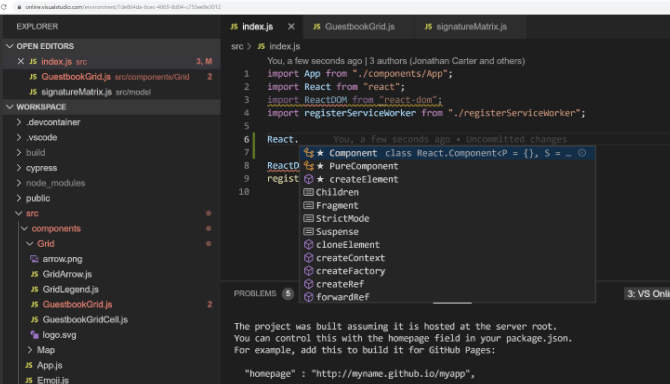Choose the StrictMode suggestion
The width and height of the screenshot is (670, 384).
tap(447, 219)
